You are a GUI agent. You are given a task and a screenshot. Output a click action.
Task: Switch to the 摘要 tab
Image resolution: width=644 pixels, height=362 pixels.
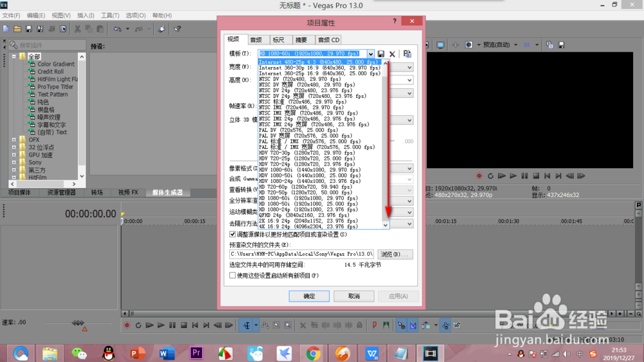point(301,40)
